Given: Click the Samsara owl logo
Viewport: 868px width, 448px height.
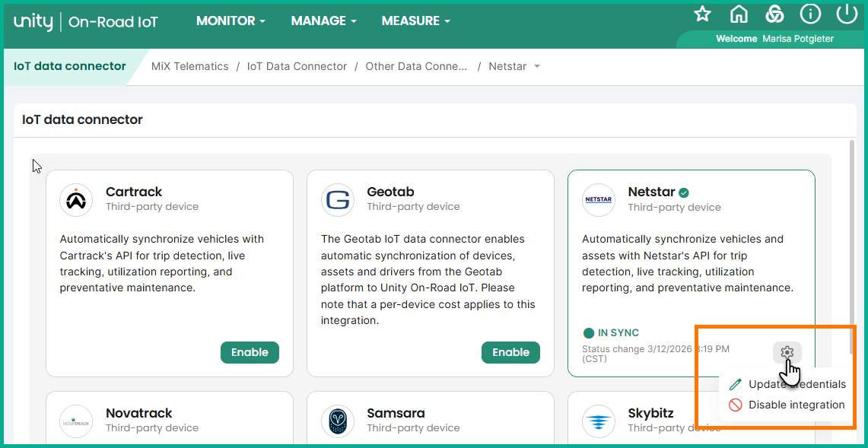Looking at the screenshot, I should coord(337,421).
